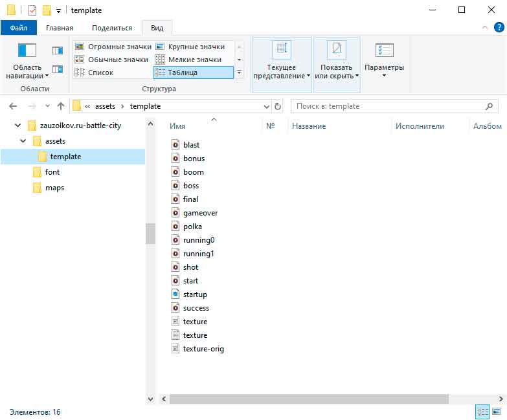
Task: Select the boss audio file icon
Action: [175, 186]
